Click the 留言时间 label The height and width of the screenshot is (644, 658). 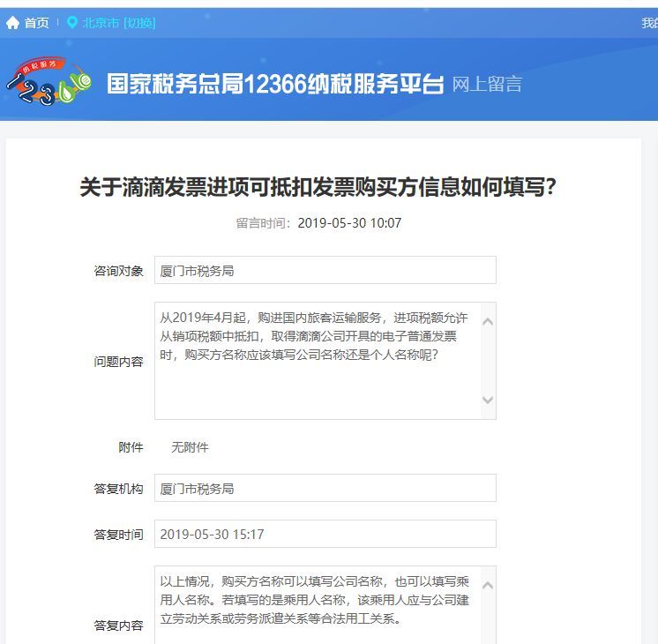tap(263, 223)
